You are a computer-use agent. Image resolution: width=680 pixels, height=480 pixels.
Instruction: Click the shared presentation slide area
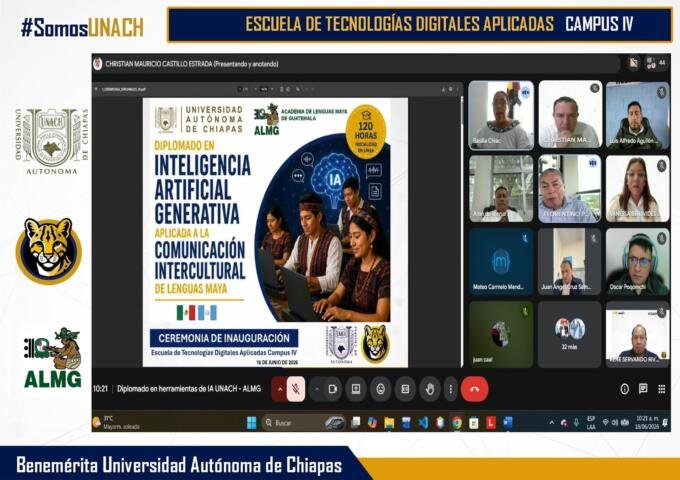pos(275,232)
